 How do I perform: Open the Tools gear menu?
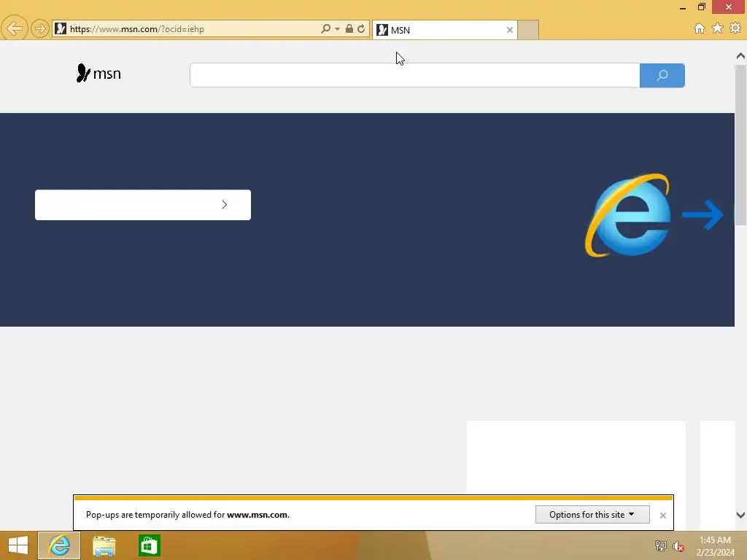click(x=735, y=28)
